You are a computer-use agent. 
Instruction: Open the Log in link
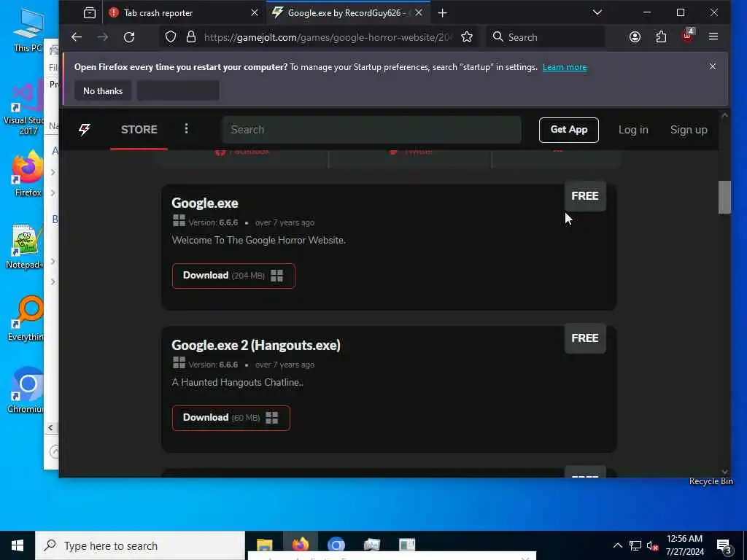click(x=633, y=130)
